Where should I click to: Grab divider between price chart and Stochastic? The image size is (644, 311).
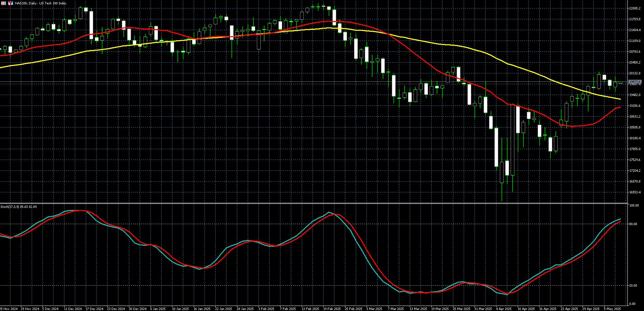point(314,203)
